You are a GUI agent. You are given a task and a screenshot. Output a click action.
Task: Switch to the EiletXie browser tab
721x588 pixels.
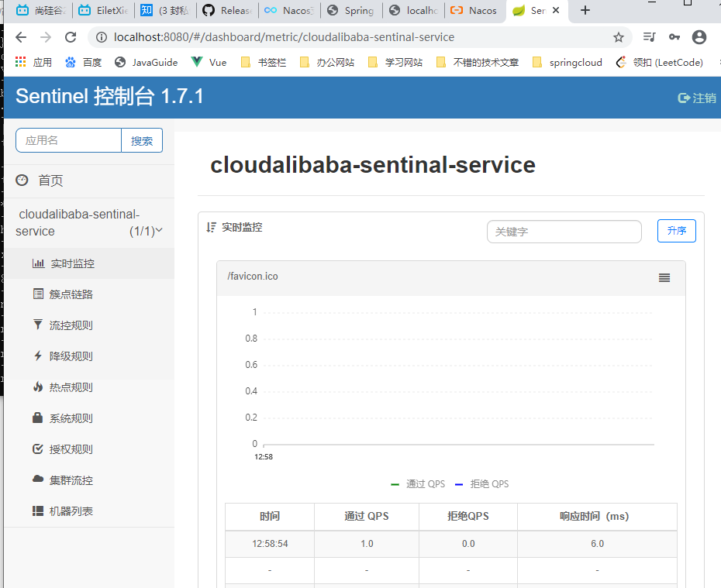103,10
